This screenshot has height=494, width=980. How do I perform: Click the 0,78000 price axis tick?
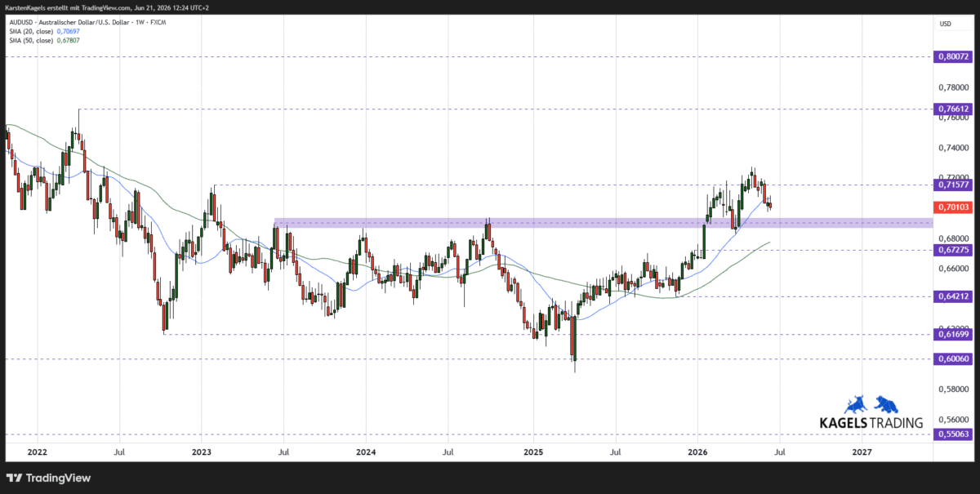953,87
